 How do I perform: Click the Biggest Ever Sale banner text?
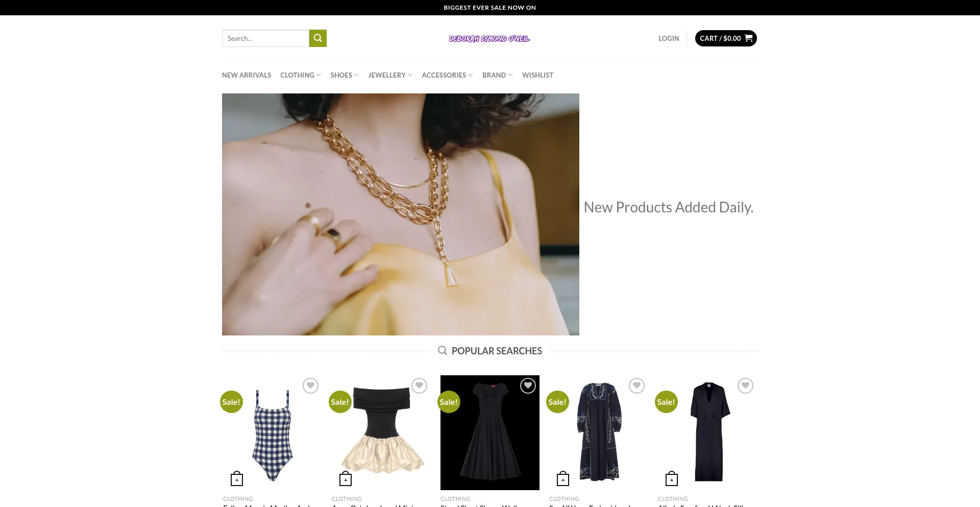(x=489, y=8)
